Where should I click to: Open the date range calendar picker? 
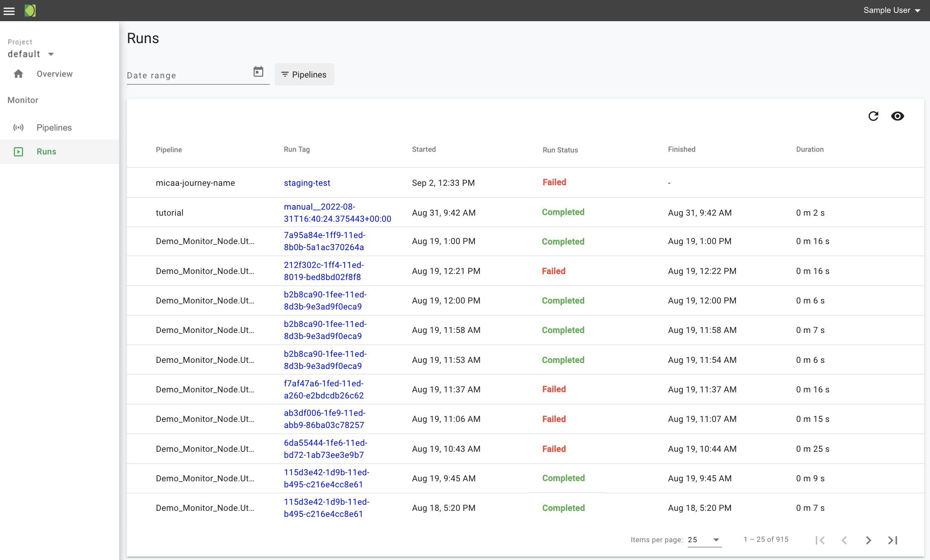258,72
